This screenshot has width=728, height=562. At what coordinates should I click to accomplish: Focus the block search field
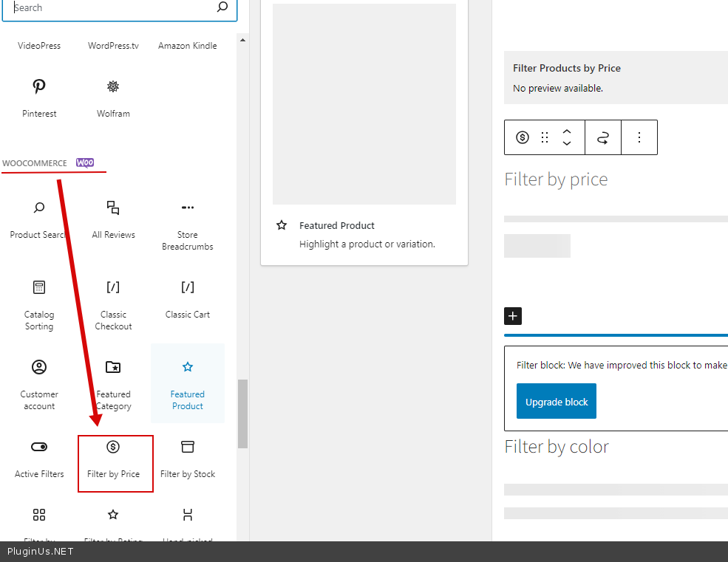point(111,8)
